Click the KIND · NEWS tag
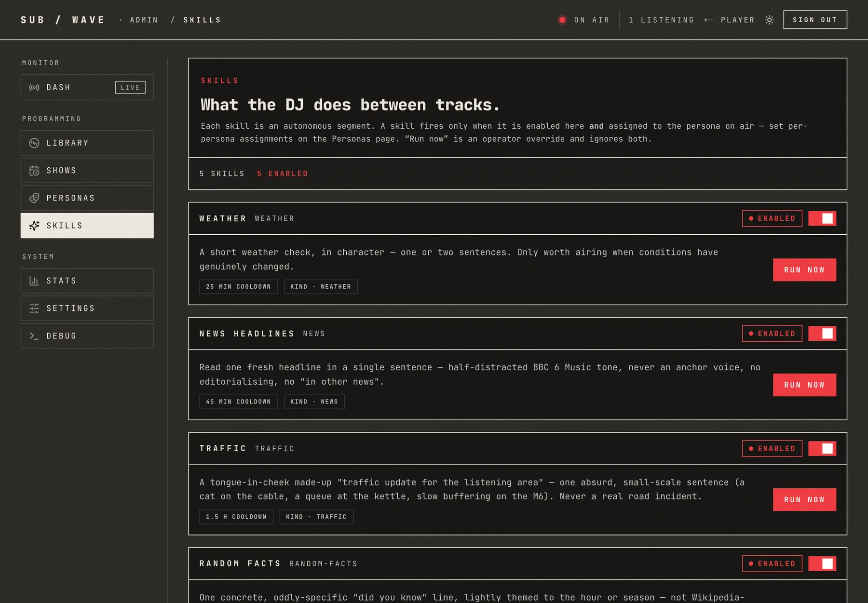 point(314,402)
